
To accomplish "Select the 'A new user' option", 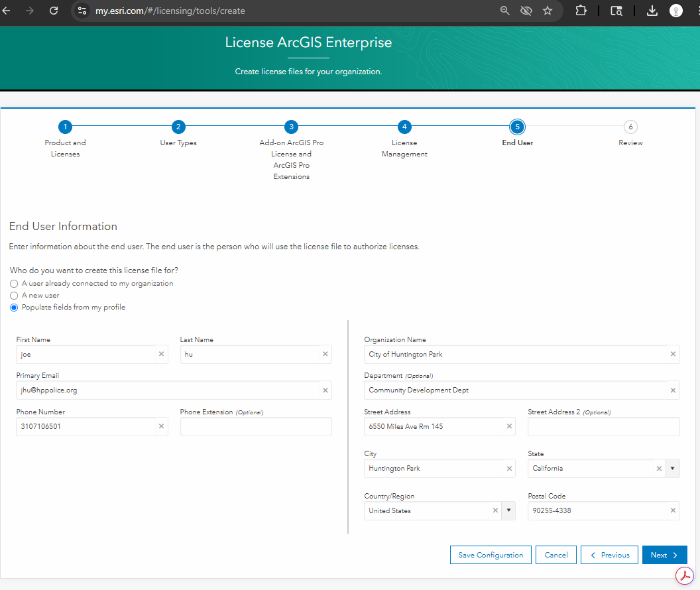I will click(14, 296).
